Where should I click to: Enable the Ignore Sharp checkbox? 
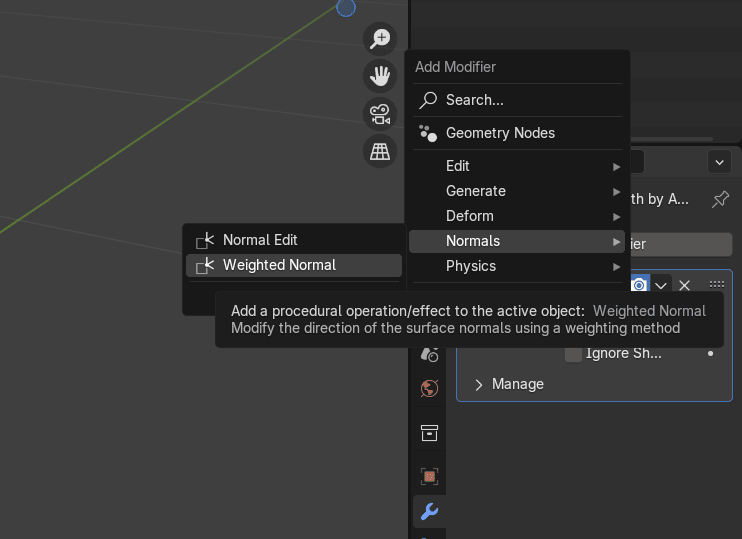click(x=573, y=353)
